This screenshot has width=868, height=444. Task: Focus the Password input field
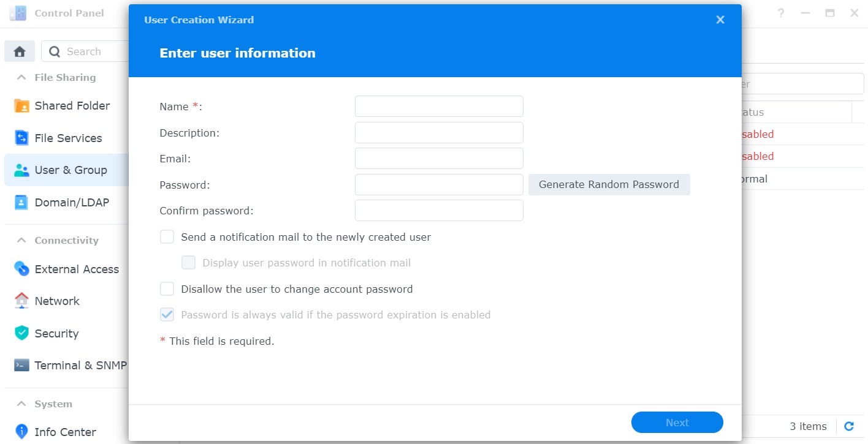439,184
